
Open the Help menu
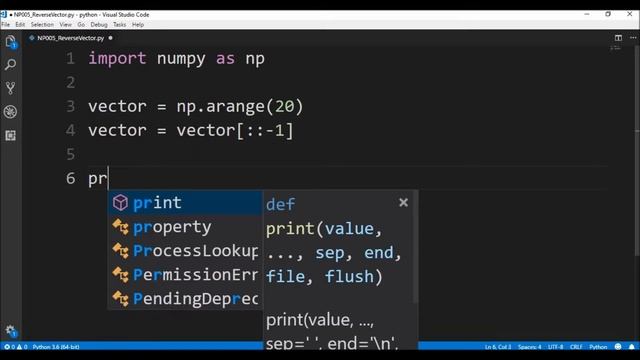point(138,24)
